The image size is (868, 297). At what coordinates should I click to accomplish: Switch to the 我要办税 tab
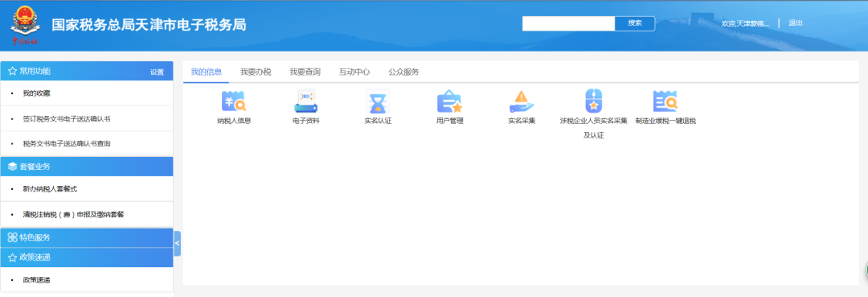click(256, 72)
